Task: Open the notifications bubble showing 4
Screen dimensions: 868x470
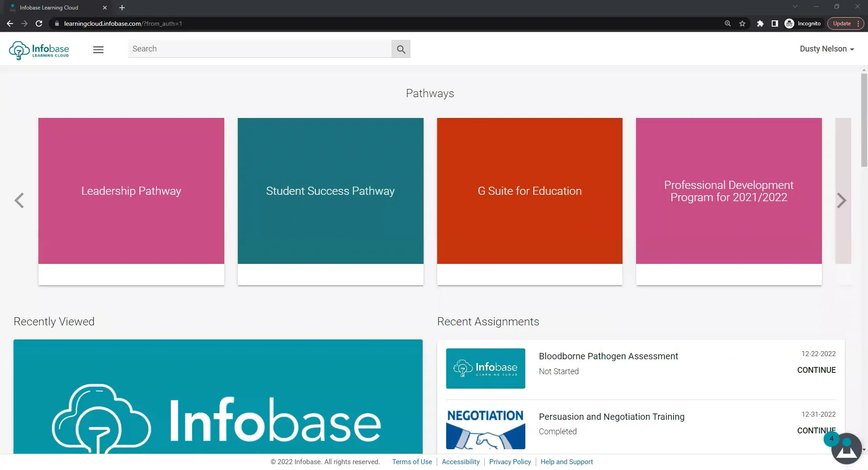Action: [832, 438]
